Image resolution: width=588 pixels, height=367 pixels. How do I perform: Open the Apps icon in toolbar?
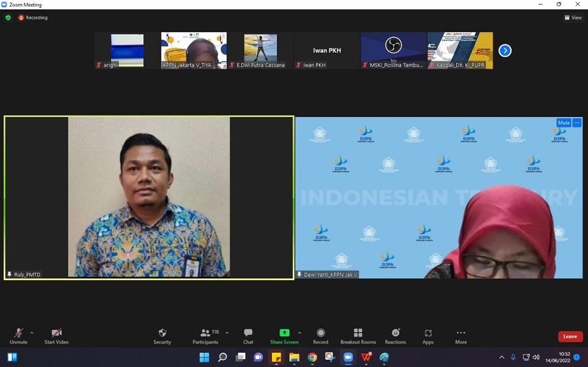click(428, 333)
